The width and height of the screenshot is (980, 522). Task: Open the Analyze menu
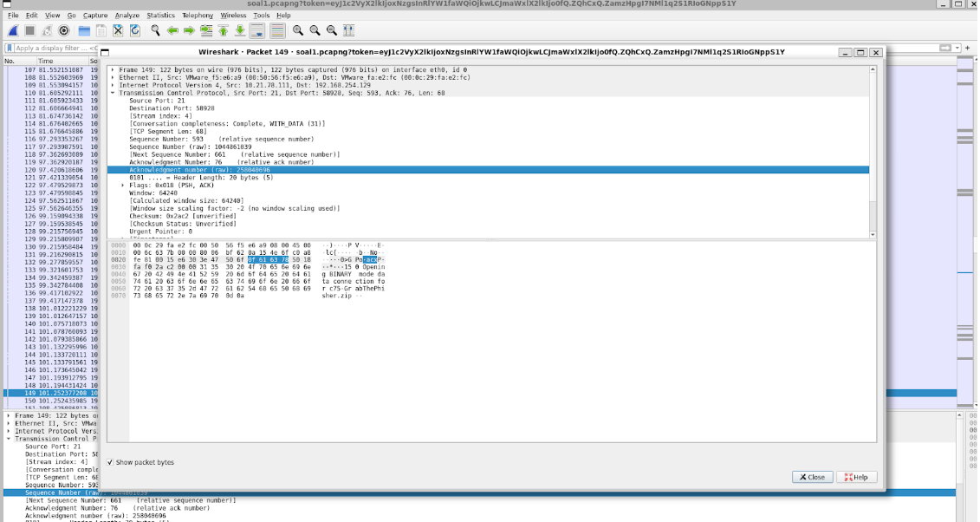(x=127, y=15)
